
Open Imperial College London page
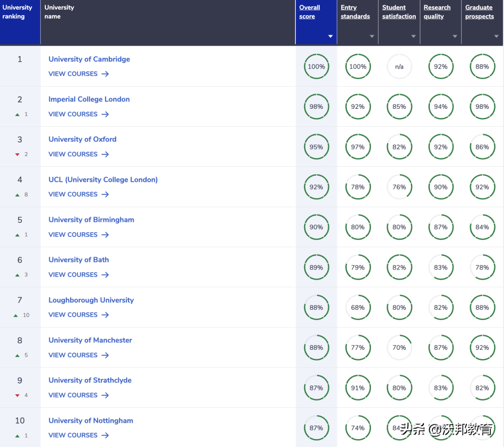[x=89, y=99]
